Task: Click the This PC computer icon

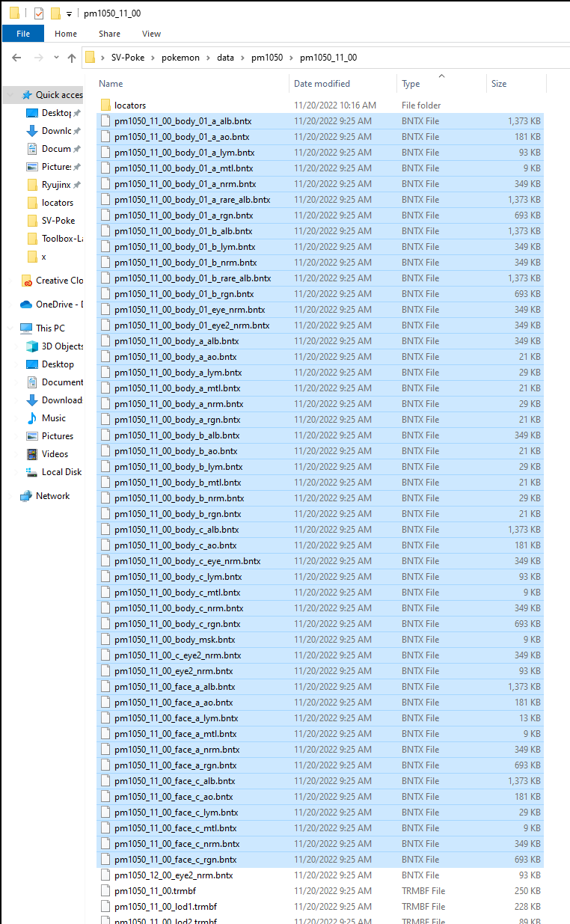Action: coord(26,328)
